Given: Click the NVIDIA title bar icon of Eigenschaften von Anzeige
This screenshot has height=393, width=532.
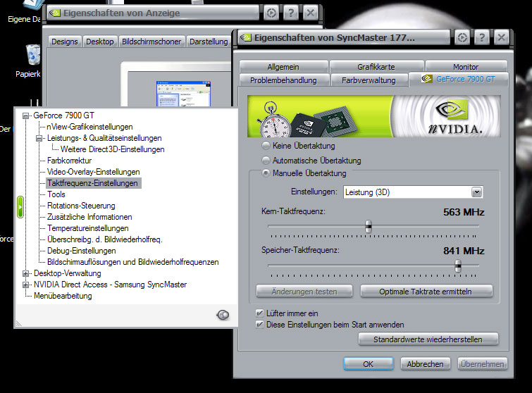Looking at the screenshot, I should (55, 13).
